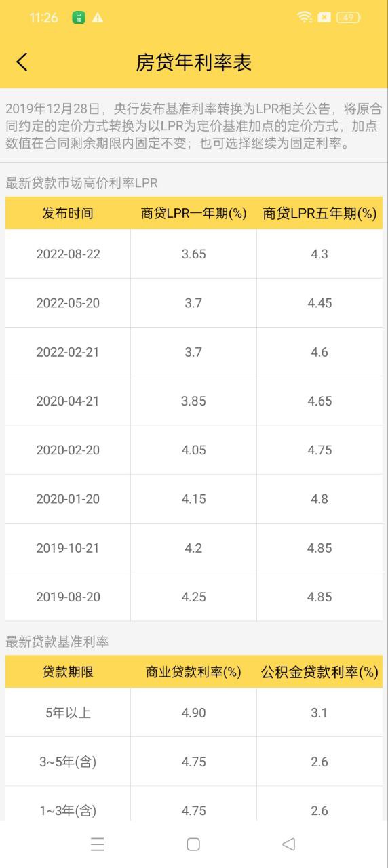Tap the battery indicator icon
This screenshot has height=868, width=388.
pos(348,18)
